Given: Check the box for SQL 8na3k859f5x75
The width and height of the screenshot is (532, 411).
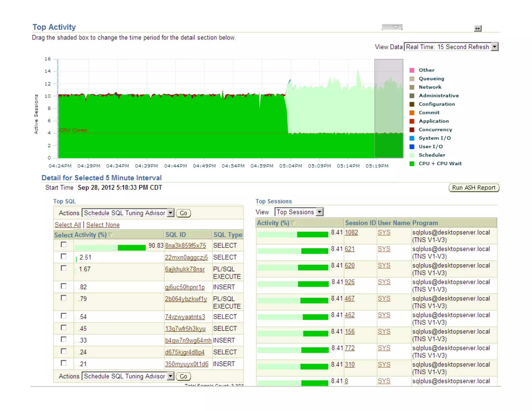Looking at the screenshot, I should click(x=64, y=244).
